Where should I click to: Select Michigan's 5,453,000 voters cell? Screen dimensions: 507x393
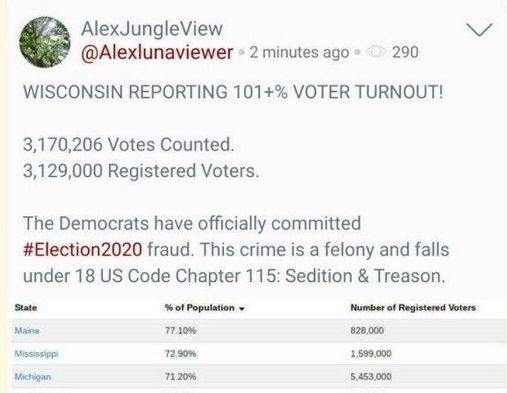pyautogui.click(x=371, y=377)
